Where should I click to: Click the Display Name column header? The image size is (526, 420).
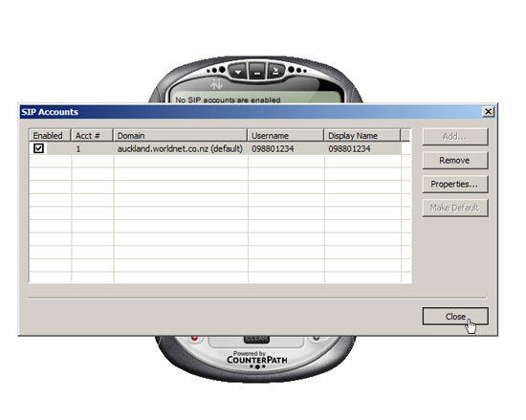pyautogui.click(x=362, y=136)
